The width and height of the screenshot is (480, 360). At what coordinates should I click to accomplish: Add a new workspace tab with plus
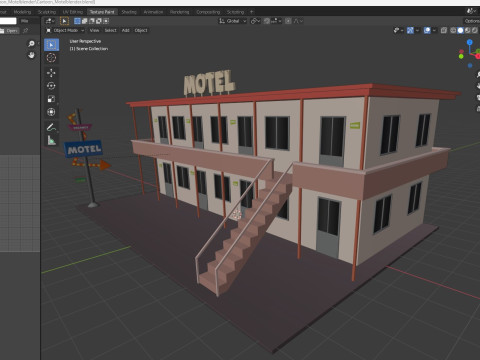pyautogui.click(x=252, y=12)
